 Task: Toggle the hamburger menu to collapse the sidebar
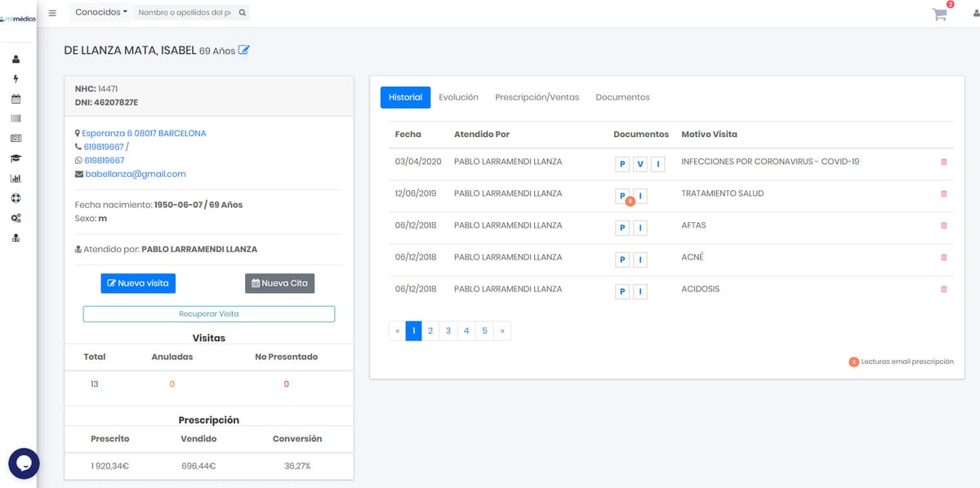point(53,13)
